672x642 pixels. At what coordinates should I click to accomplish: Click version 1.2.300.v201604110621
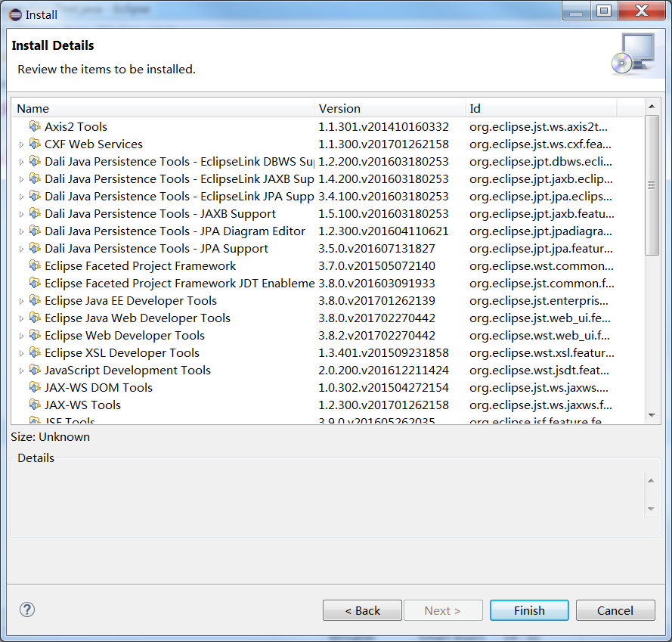tap(383, 231)
